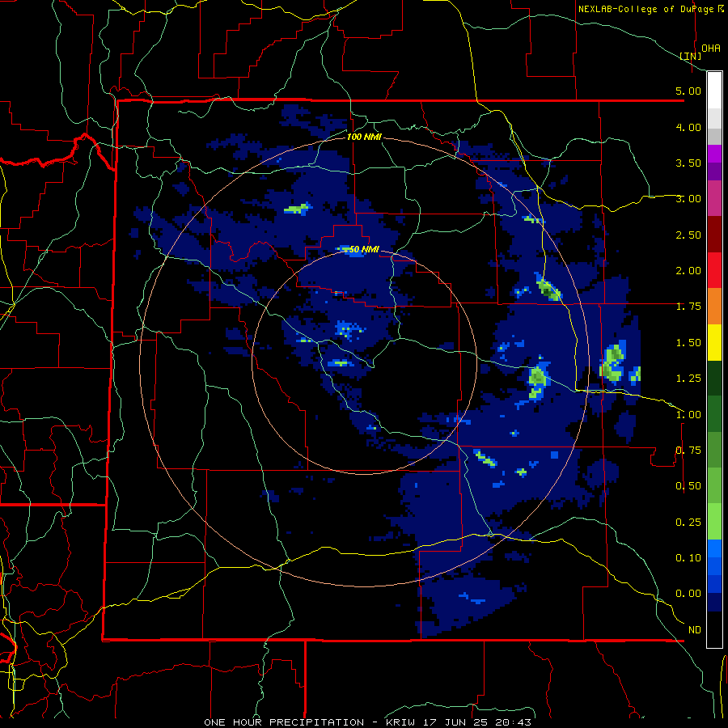Click the 0.50 legend value
The image size is (728, 728).
pos(688,486)
